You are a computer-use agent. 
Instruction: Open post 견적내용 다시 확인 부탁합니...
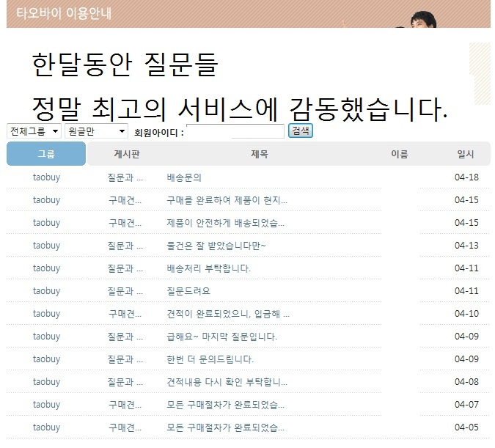tap(227, 382)
